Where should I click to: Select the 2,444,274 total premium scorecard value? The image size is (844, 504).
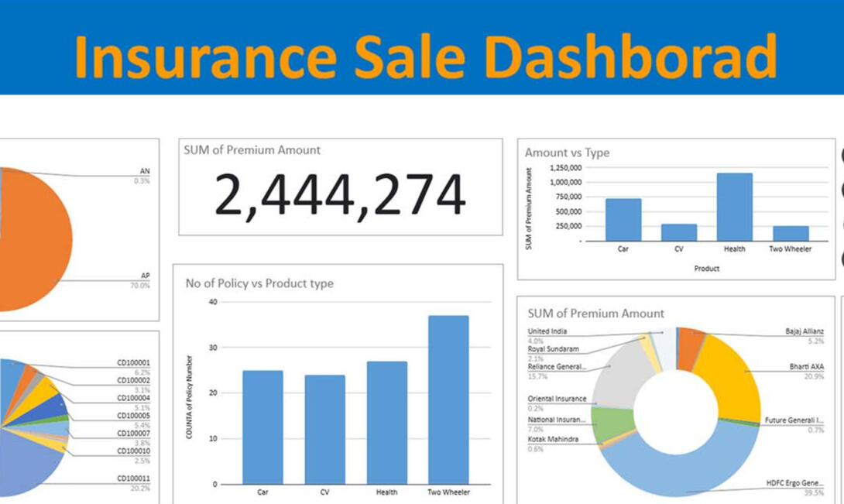click(x=339, y=194)
